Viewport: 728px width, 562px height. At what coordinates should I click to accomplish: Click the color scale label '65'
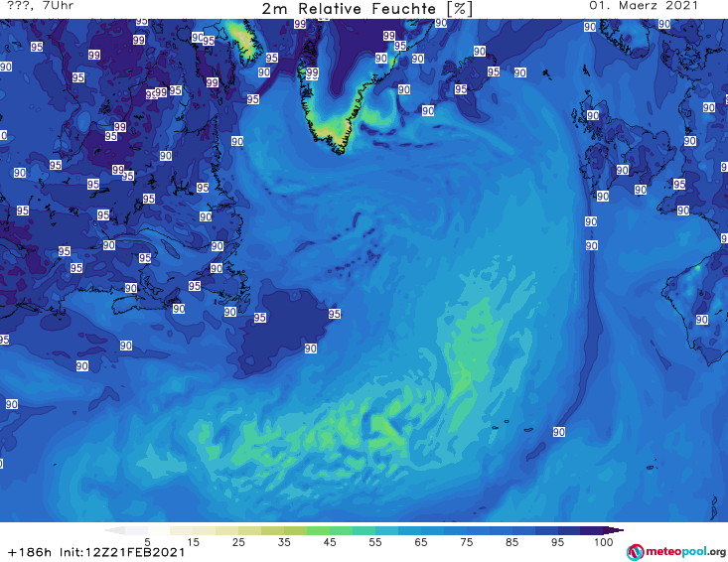pyautogui.click(x=421, y=542)
